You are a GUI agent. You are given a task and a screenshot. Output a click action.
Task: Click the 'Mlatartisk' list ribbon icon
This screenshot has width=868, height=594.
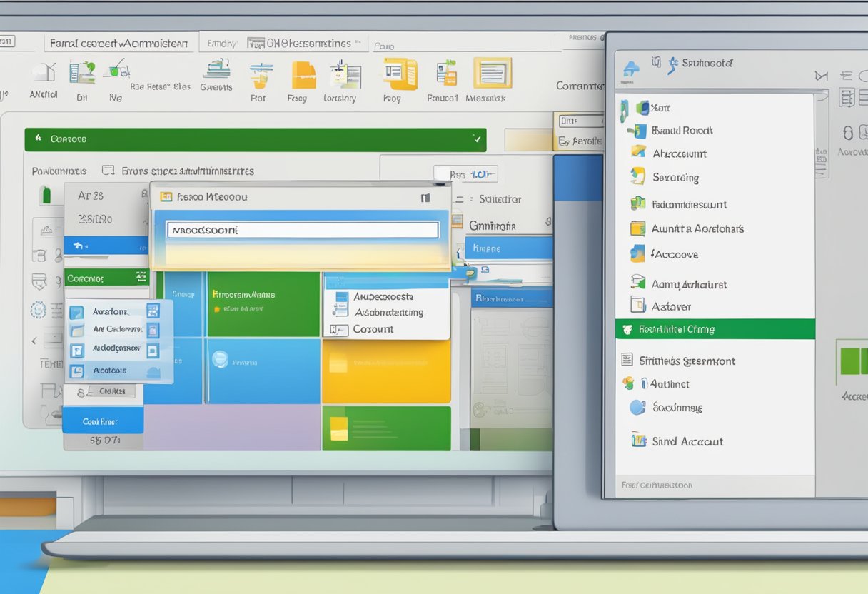coord(492,74)
